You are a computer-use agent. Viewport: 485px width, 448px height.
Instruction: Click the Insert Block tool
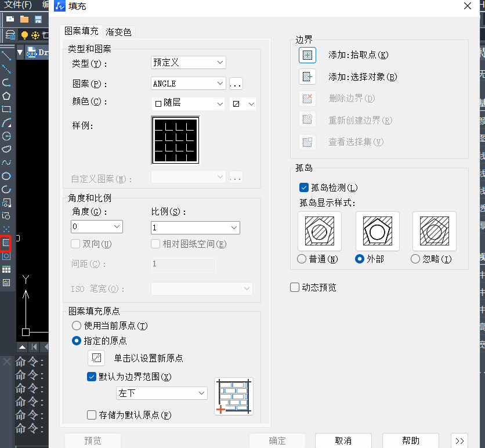coord(6,203)
